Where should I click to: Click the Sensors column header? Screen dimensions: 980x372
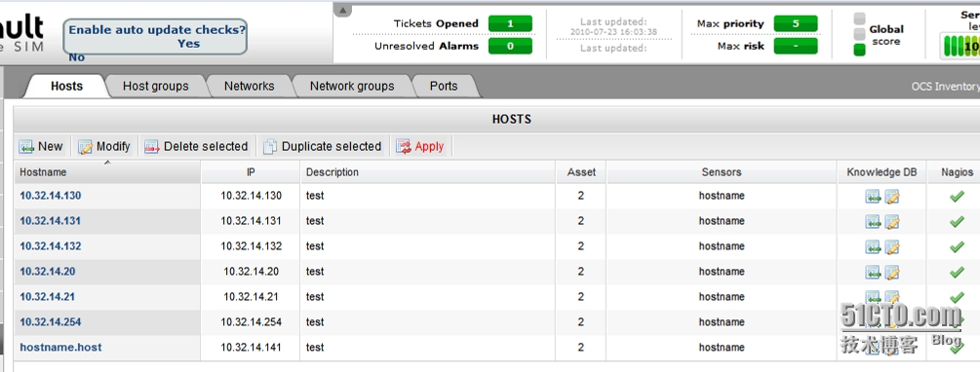pos(722,172)
